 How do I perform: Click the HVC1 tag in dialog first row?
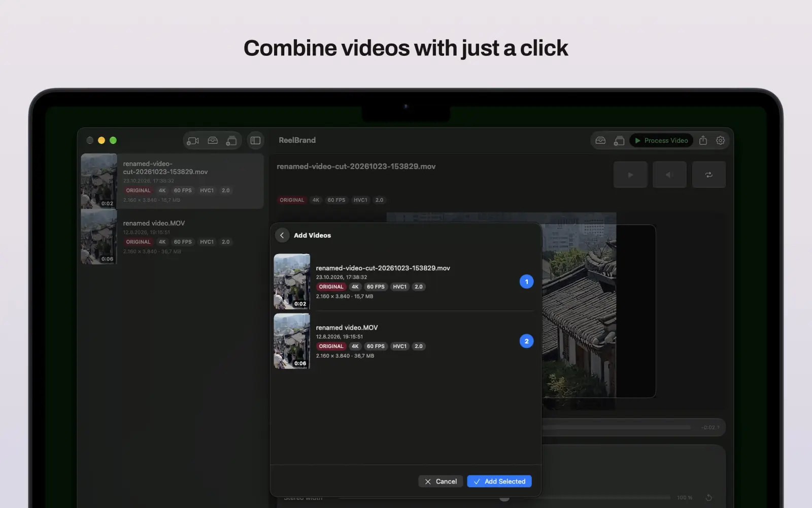[x=399, y=287]
